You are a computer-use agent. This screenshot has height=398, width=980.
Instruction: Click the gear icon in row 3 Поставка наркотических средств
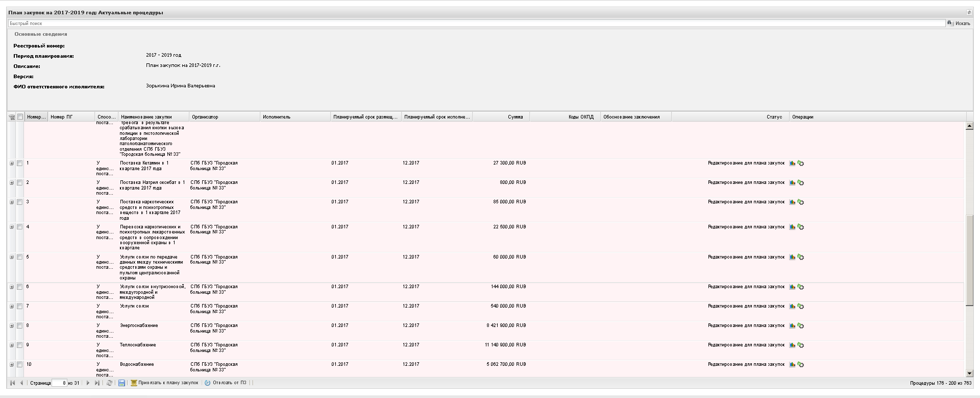800,202
